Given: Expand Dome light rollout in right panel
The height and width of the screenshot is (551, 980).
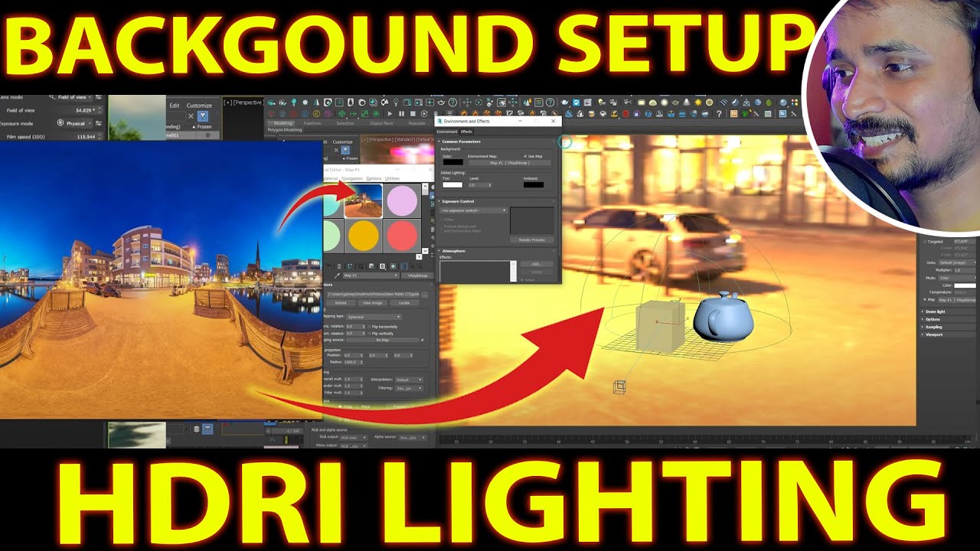Looking at the screenshot, I should tap(935, 311).
